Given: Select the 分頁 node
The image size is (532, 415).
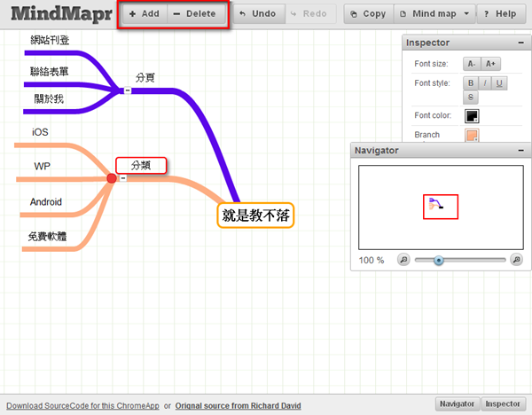Looking at the screenshot, I should 145,78.
